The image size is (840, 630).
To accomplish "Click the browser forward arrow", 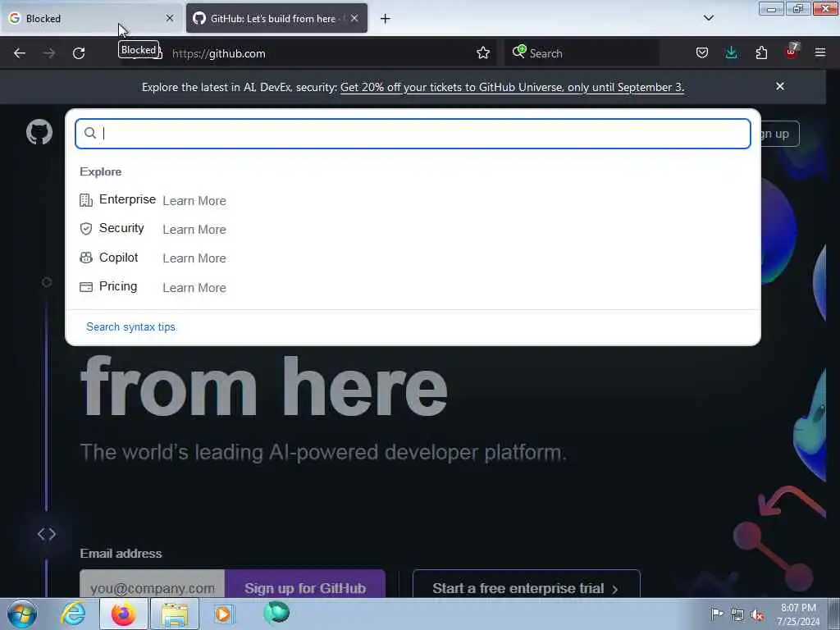I will coord(49,53).
